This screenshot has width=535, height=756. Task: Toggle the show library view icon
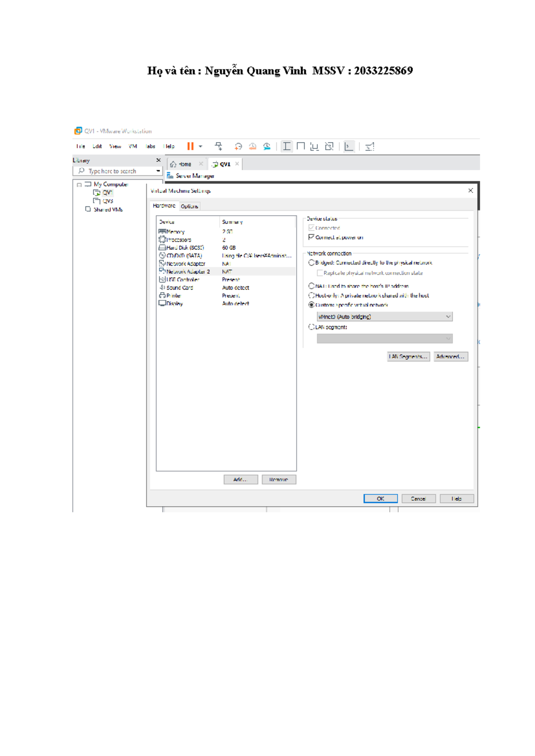pyautogui.click(x=287, y=146)
